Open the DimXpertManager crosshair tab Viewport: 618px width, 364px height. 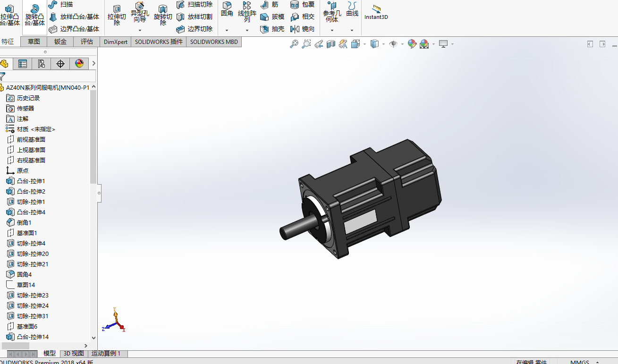point(60,64)
